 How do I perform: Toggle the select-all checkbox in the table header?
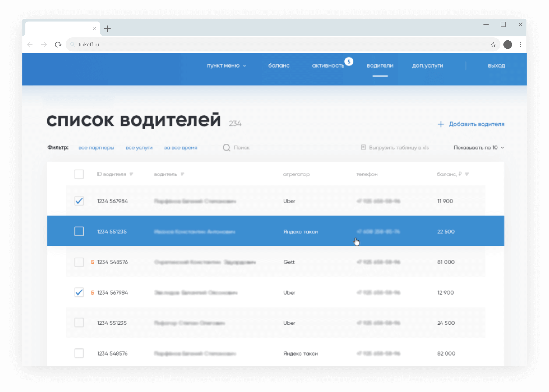[x=79, y=174]
